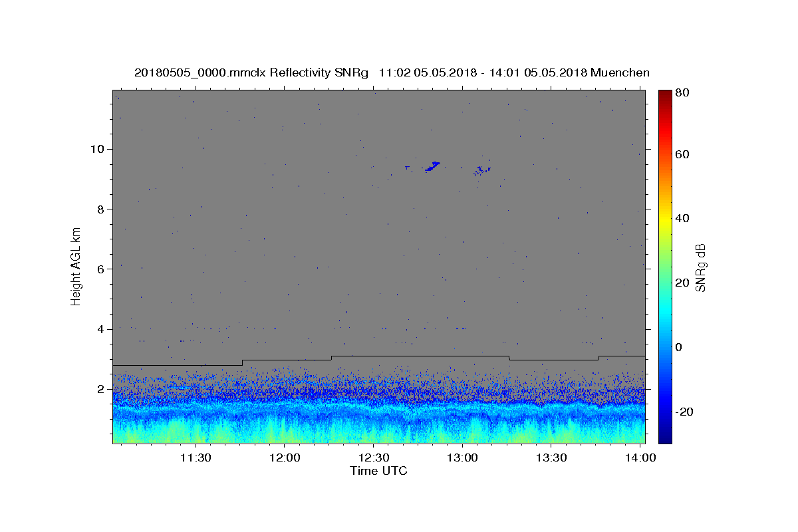This screenshot has width=798, height=532.
Task: Click the colorbar value 0
Action: (679, 347)
